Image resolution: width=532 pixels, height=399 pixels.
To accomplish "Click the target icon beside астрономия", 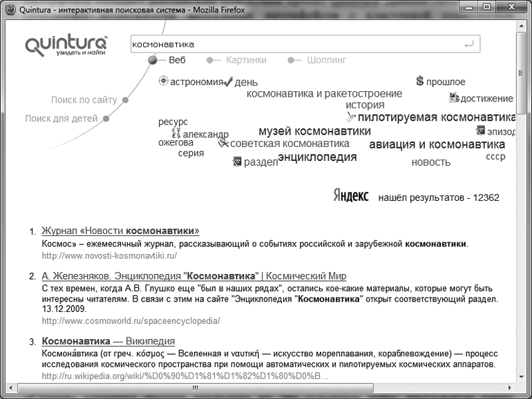I will pos(163,81).
